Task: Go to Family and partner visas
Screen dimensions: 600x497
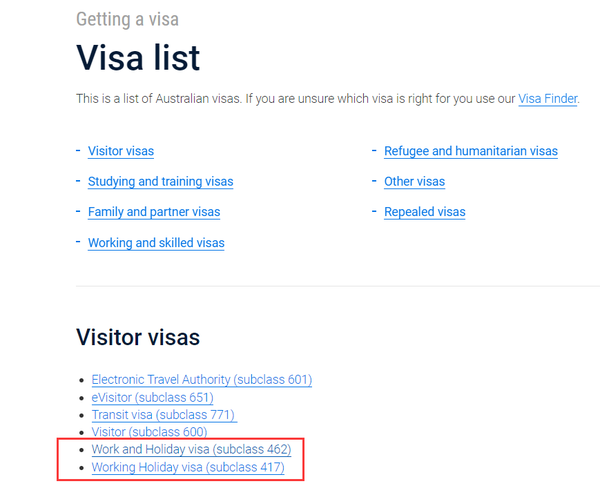Action: point(154,212)
